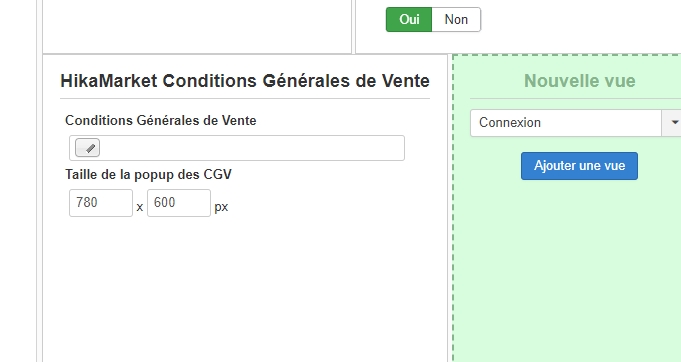This screenshot has width=681, height=362.
Task: Click the Nouvelle vue heading
Action: point(579,81)
